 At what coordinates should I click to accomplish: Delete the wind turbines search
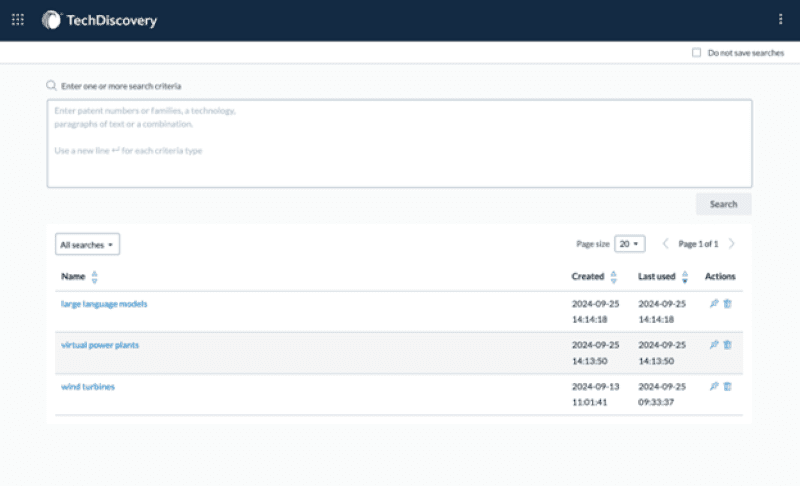(727, 386)
